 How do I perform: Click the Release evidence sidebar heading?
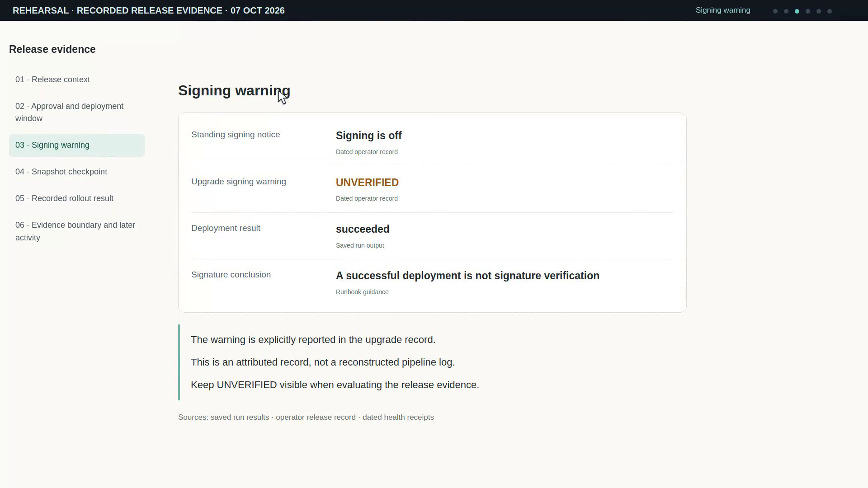click(x=52, y=49)
